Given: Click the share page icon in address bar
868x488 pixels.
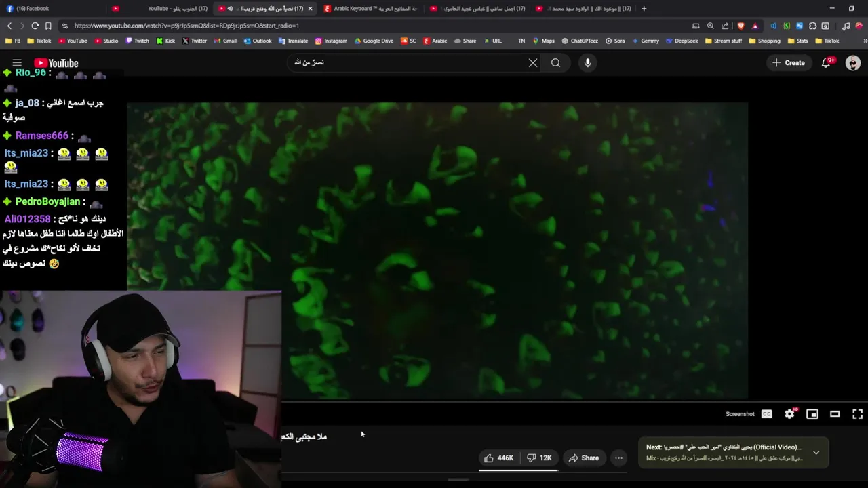Looking at the screenshot, I should pos(725,26).
